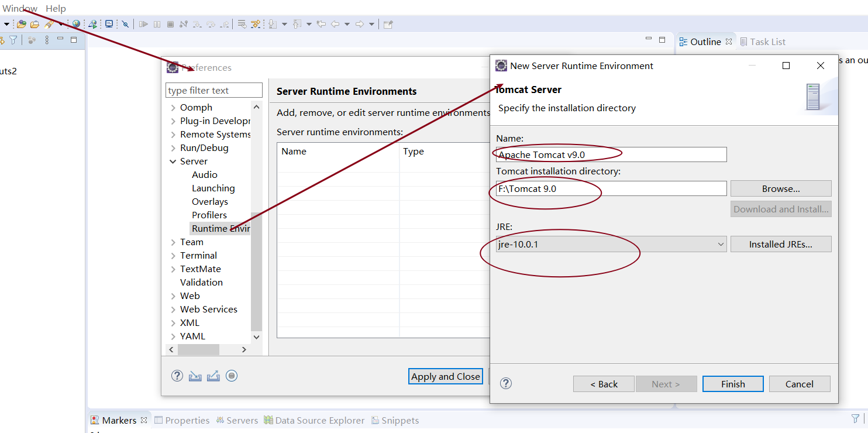Open the Help menu
The image size is (868, 433).
coord(56,8)
